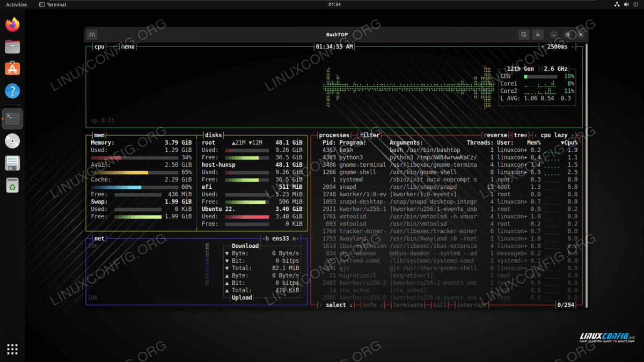Open the disc drive icon in the dock

coord(12,141)
